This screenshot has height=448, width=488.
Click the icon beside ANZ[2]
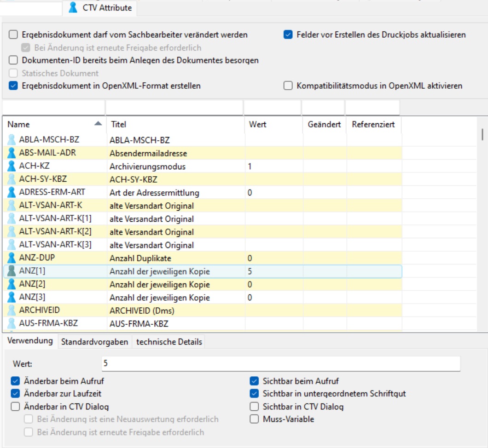click(x=12, y=284)
